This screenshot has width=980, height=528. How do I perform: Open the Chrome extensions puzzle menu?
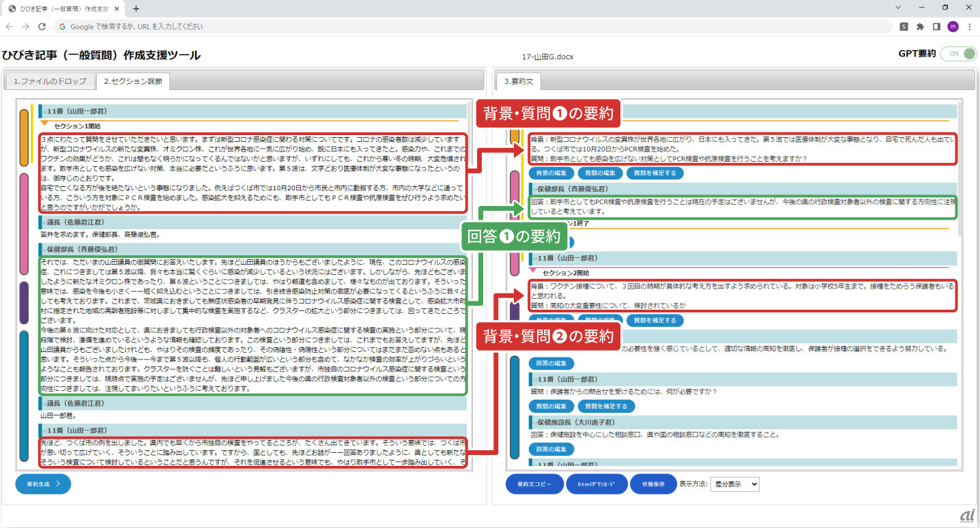click(x=921, y=27)
